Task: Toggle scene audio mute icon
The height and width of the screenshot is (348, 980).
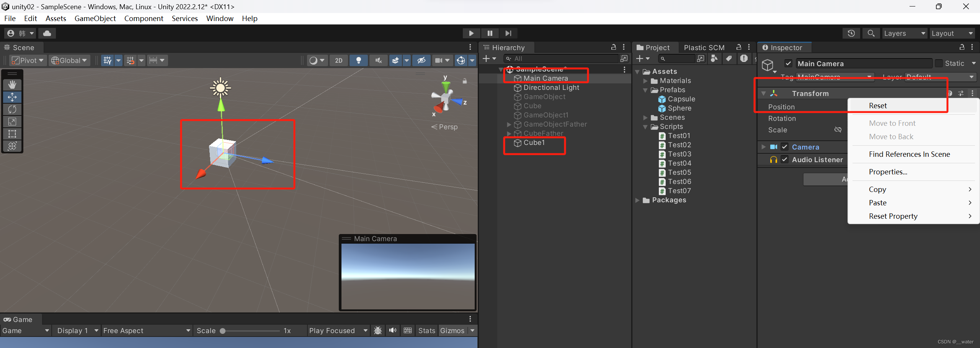Action: click(378, 60)
